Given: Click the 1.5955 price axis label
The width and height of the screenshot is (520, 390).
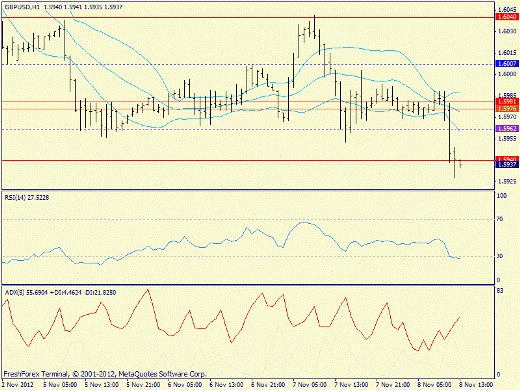Looking at the screenshot, I should point(507,138).
